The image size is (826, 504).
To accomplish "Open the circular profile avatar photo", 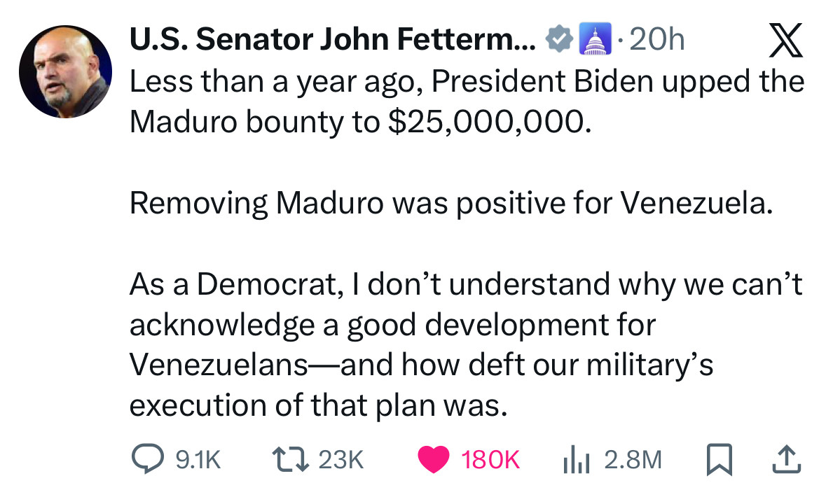I will click(65, 72).
